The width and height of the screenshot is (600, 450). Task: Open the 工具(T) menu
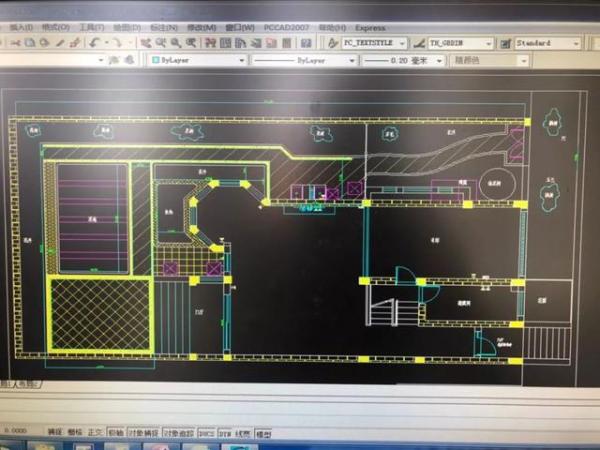coord(91,28)
